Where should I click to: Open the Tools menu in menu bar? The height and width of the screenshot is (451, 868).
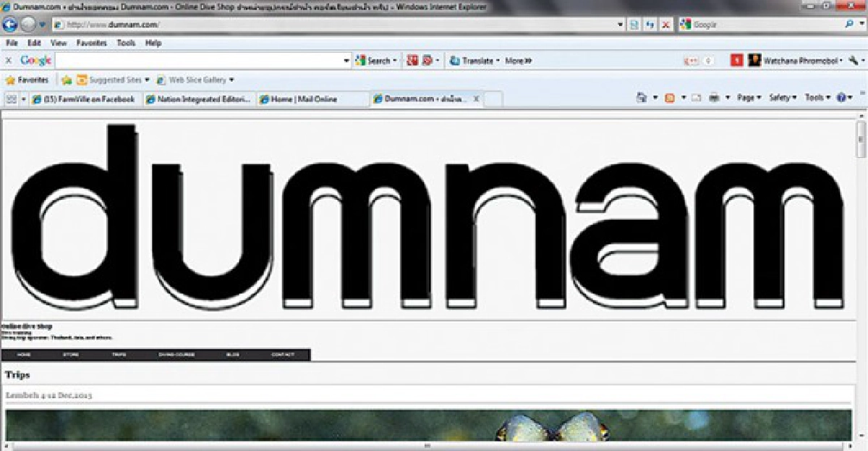[x=126, y=43]
